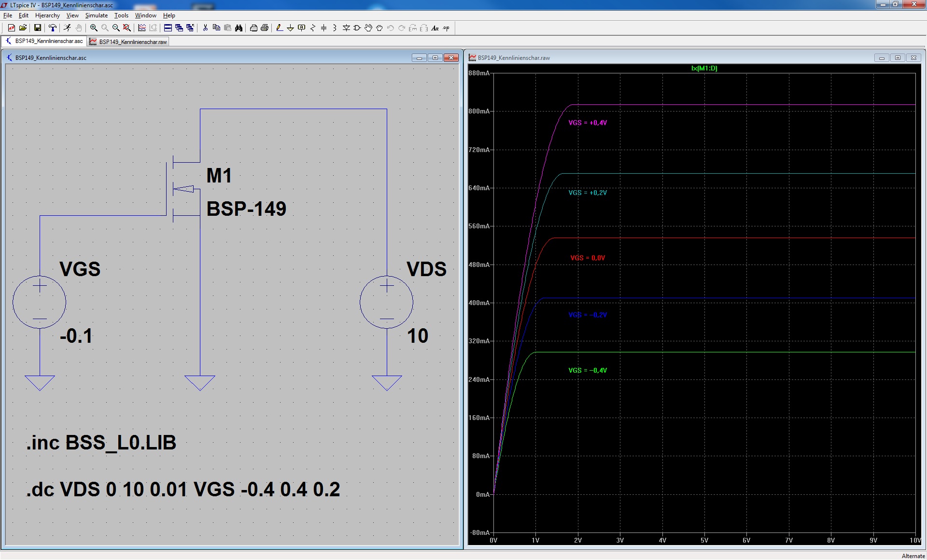Screen dimensions: 927x560
Task: Click the Autorange plot icon
Action: pos(142,28)
